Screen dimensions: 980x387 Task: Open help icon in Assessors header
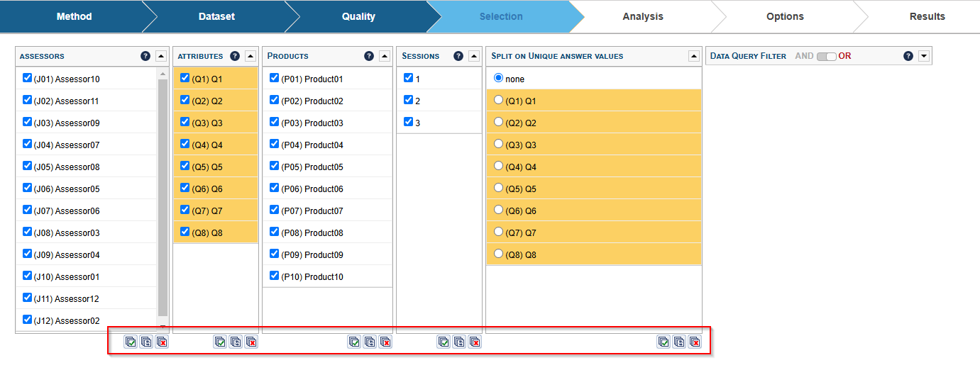pos(145,56)
